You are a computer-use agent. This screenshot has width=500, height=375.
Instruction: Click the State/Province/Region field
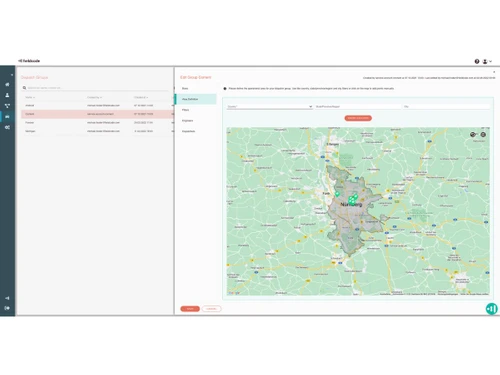pos(358,107)
